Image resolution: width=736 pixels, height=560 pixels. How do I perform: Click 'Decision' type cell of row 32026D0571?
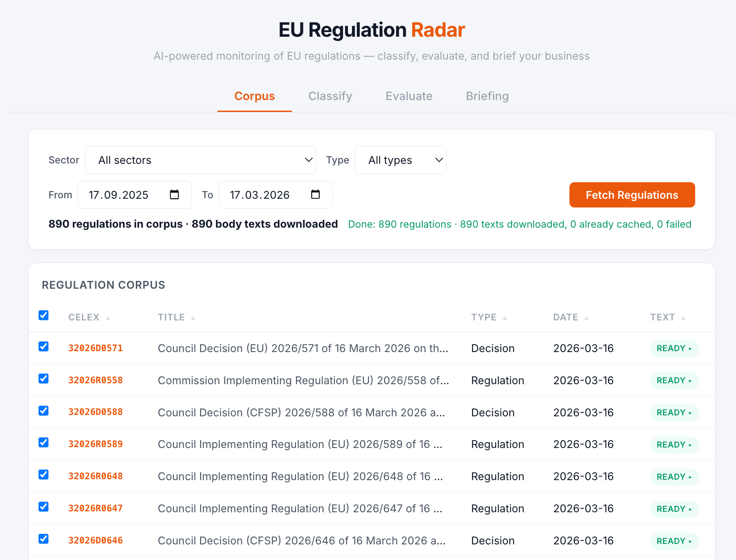493,348
